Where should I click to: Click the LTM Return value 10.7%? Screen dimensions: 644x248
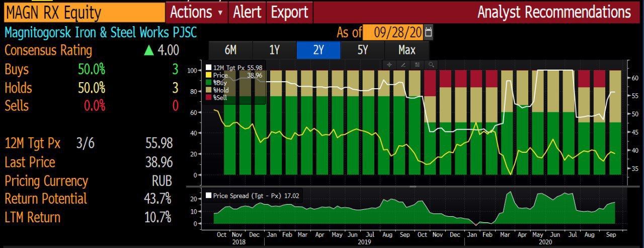(157, 217)
